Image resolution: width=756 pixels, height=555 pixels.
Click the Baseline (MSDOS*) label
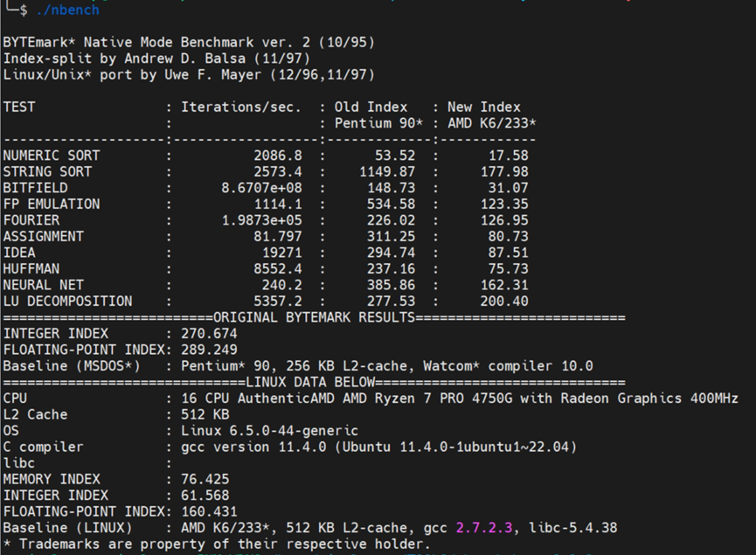pos(72,366)
